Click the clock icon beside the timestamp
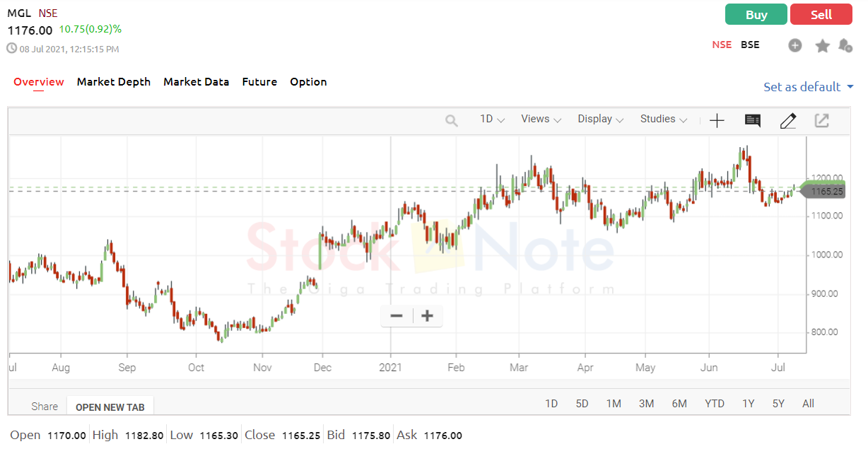This screenshot has height=449, width=868. coord(12,49)
